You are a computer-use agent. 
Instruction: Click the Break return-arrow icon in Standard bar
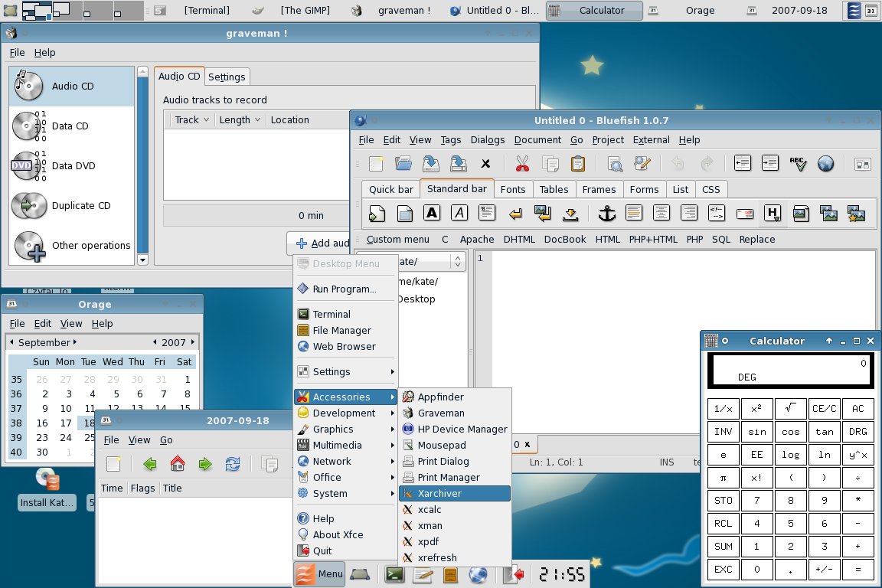click(x=514, y=214)
